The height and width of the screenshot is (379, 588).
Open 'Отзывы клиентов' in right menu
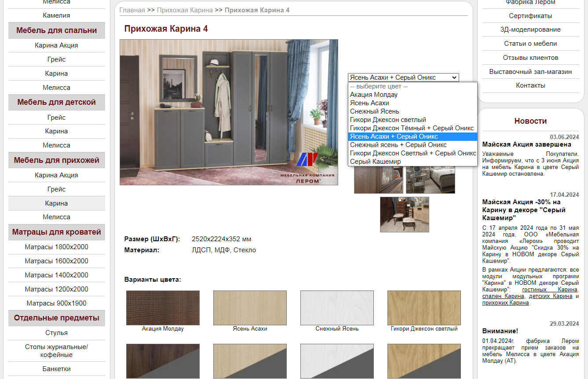coord(530,58)
